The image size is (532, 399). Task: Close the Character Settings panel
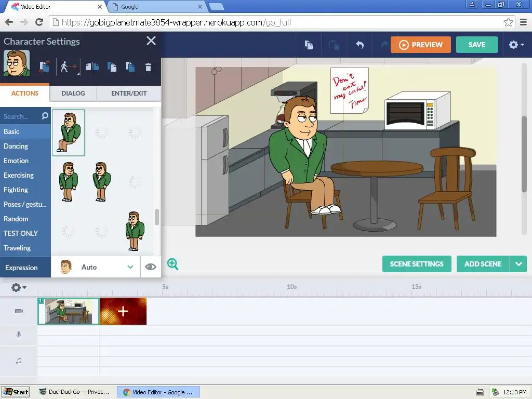(151, 41)
